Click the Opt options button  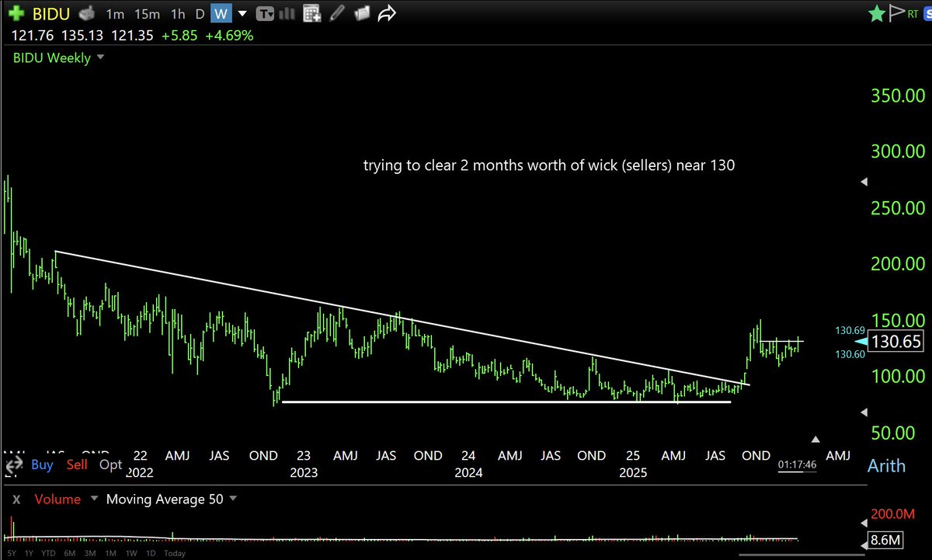110,464
